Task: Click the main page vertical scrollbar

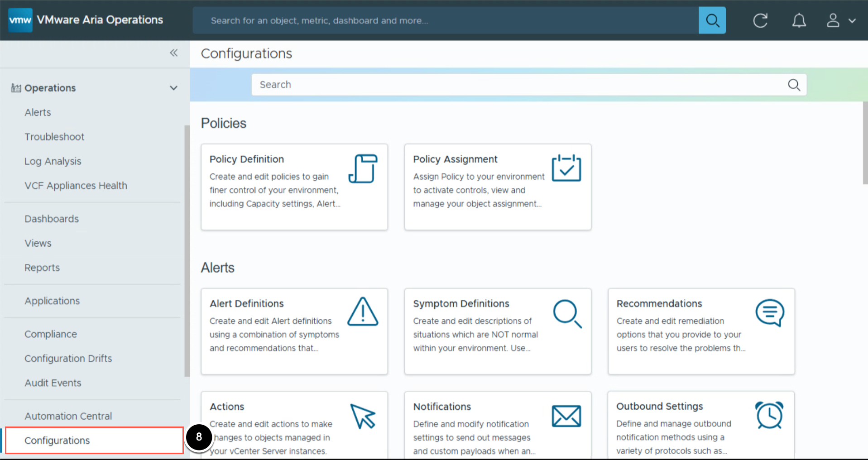Action: tap(865, 143)
